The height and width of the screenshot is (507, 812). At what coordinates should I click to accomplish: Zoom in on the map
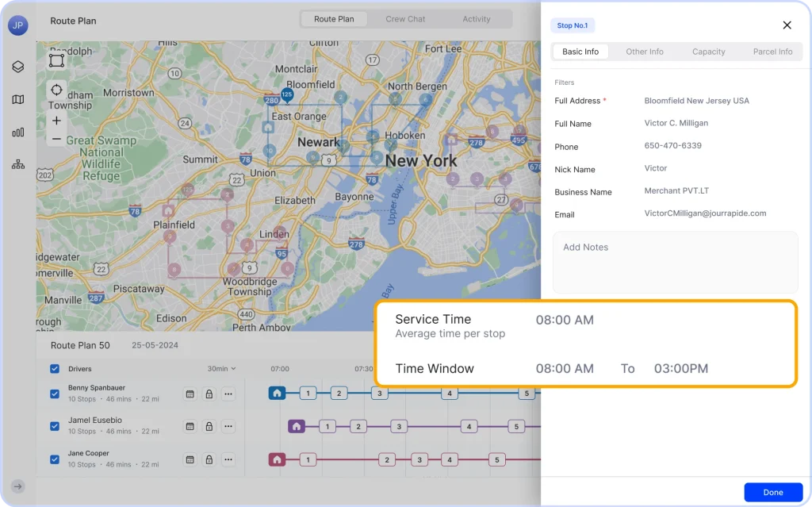click(56, 121)
